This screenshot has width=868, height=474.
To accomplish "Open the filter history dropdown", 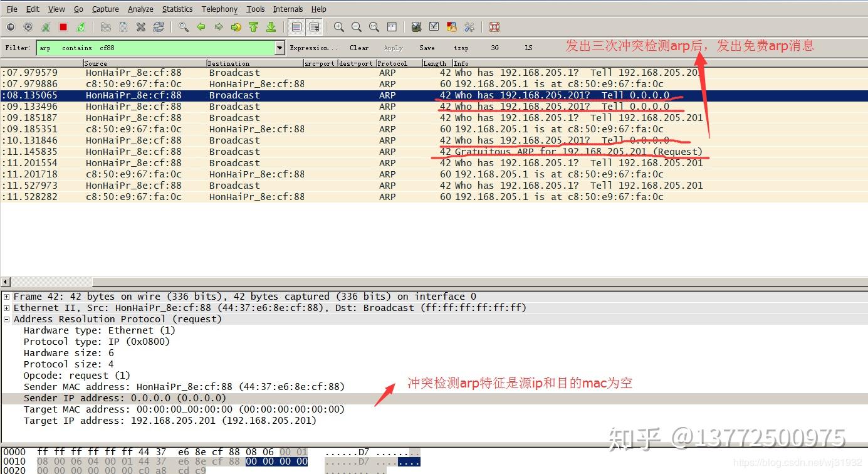I will [x=280, y=47].
